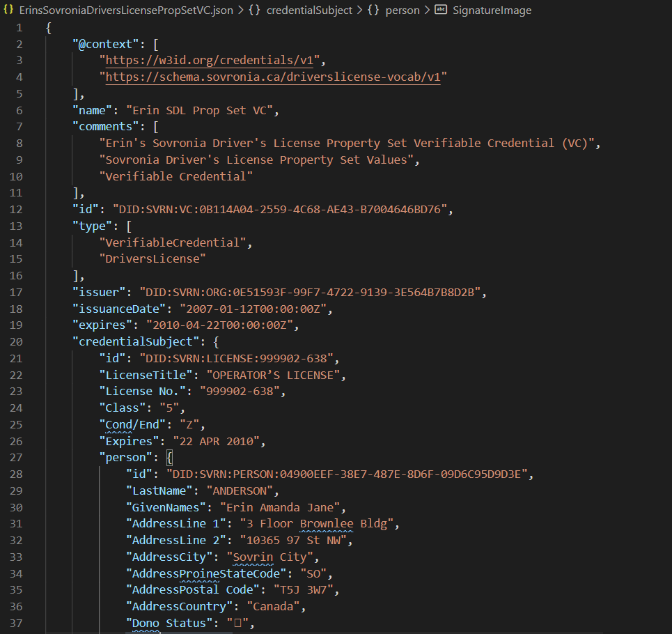The width and height of the screenshot is (672, 634).
Task: Click the chevron before SignatureImage breadcrumb
Action: [426, 10]
